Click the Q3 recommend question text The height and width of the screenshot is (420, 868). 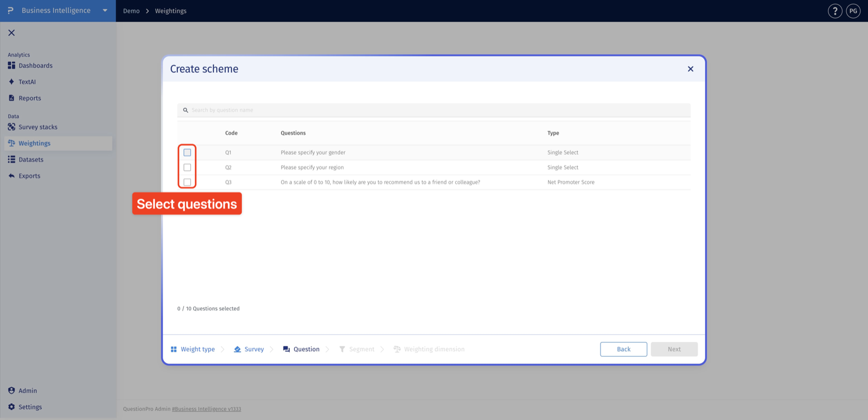tap(380, 182)
